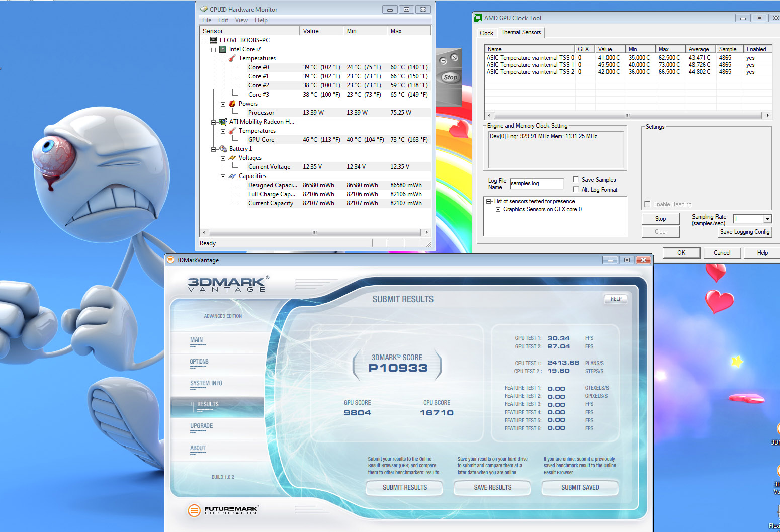This screenshot has height=532, width=780.
Task: Click Cancel in AMD GPU Clock Tool
Action: click(x=722, y=253)
